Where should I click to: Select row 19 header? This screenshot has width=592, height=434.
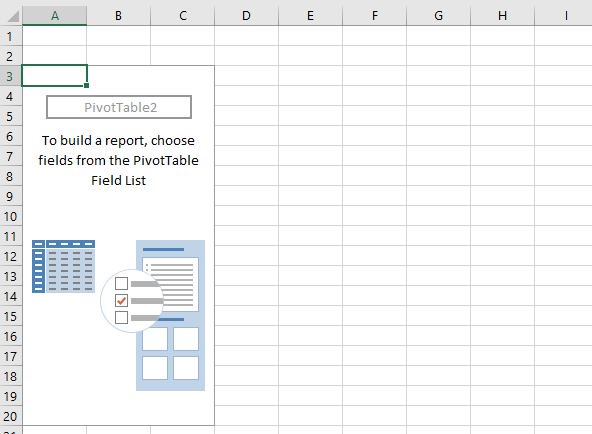click(x=11, y=396)
